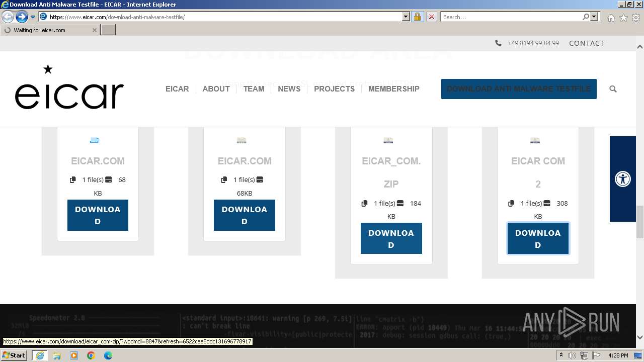Click the 4:28 PM clock

(x=618, y=355)
